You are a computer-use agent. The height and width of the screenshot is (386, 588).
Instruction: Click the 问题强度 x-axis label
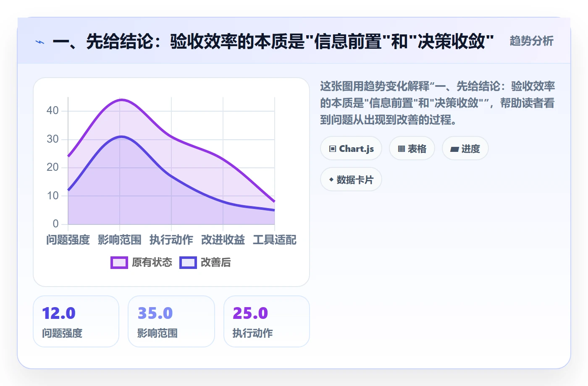click(68, 240)
